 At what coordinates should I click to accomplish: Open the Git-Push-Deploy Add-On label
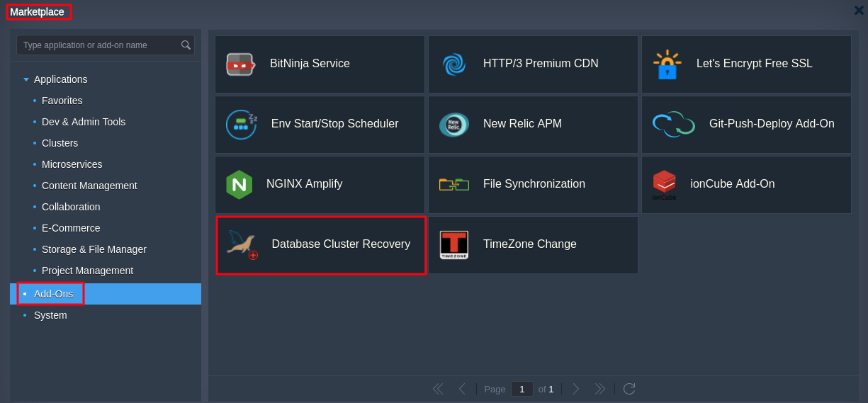coord(772,124)
